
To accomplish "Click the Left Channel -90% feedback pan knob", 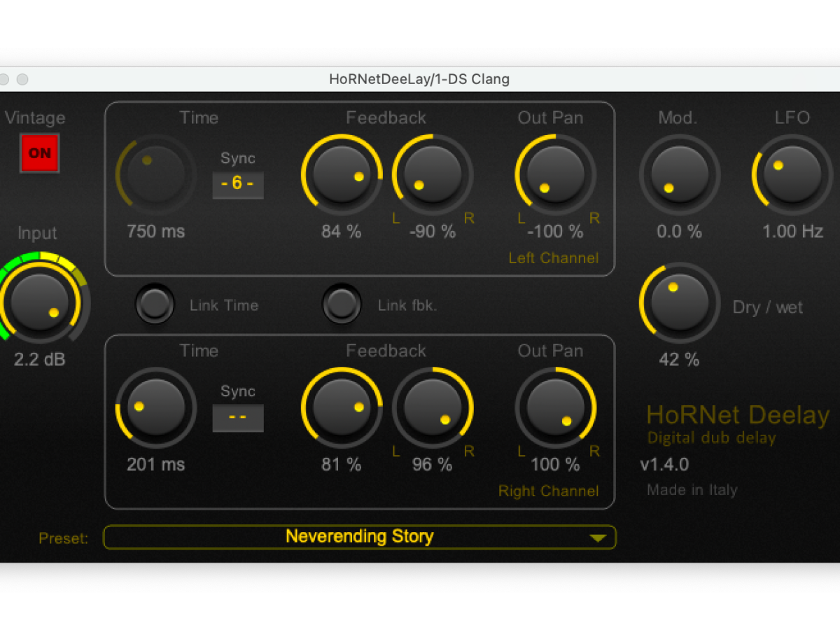I will coord(433,174).
